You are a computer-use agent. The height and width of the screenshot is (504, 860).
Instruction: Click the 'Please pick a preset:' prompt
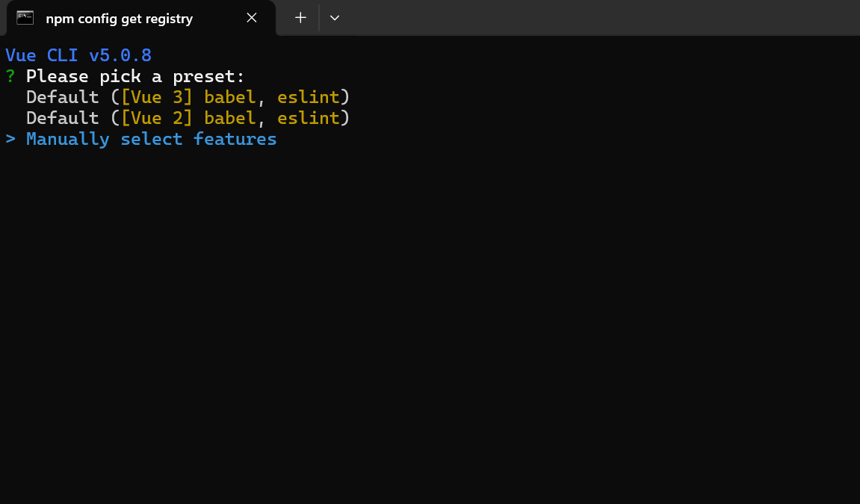click(135, 76)
